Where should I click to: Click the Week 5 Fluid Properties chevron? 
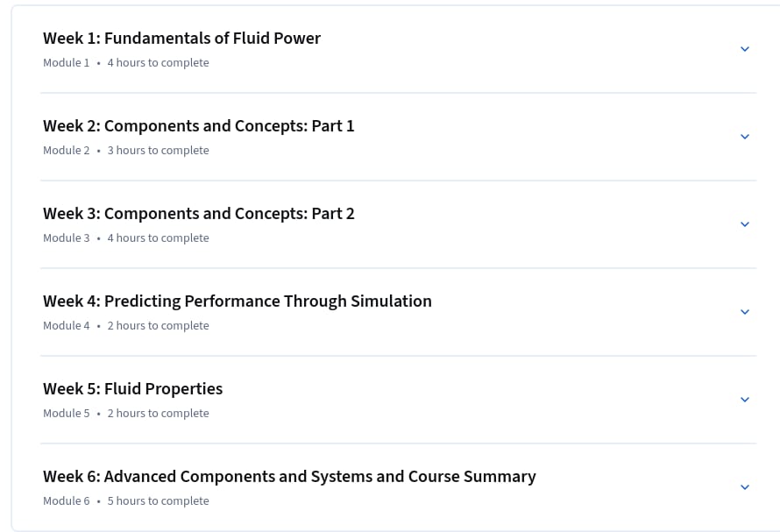tap(745, 399)
